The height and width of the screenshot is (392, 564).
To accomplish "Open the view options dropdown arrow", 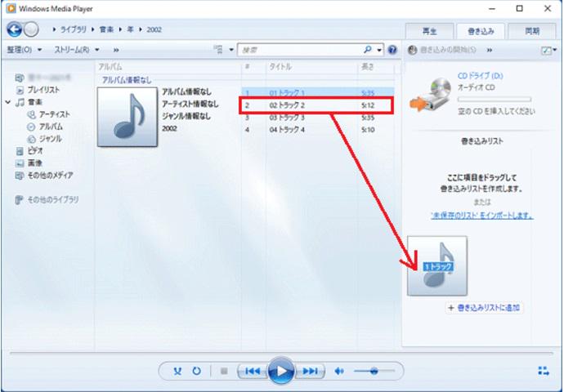I will pyautogui.click(x=231, y=50).
